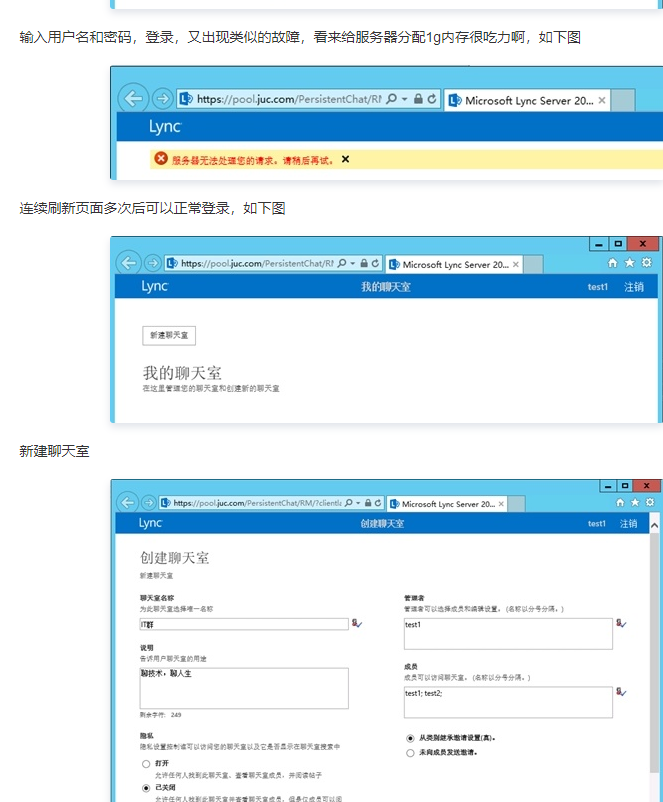
Task: Open new tab in error page window
Action: click(623, 100)
